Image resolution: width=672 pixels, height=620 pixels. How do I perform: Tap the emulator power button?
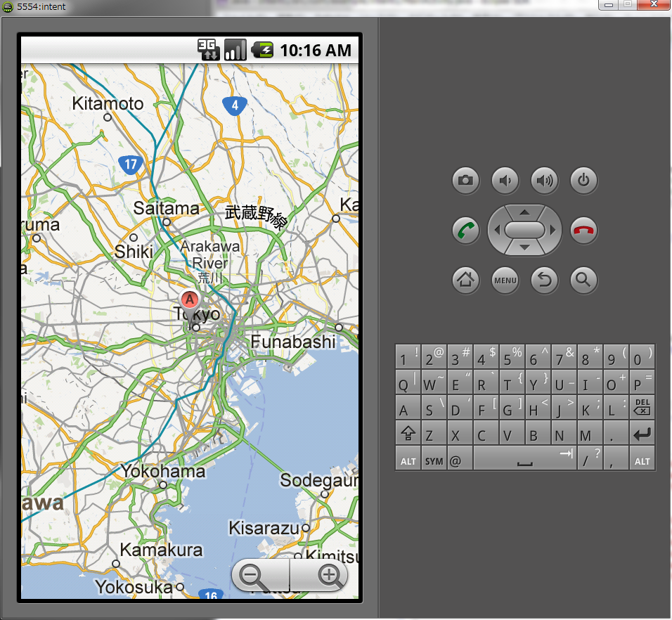583,180
